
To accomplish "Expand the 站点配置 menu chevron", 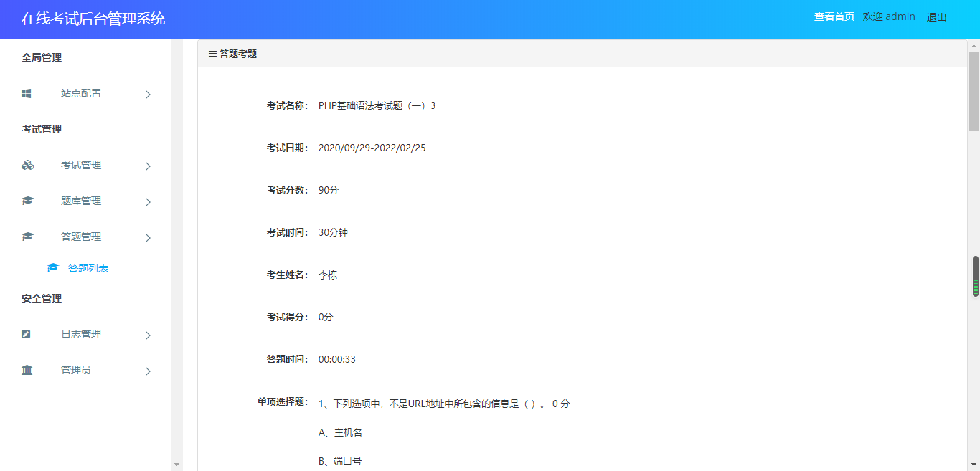I will click(148, 94).
